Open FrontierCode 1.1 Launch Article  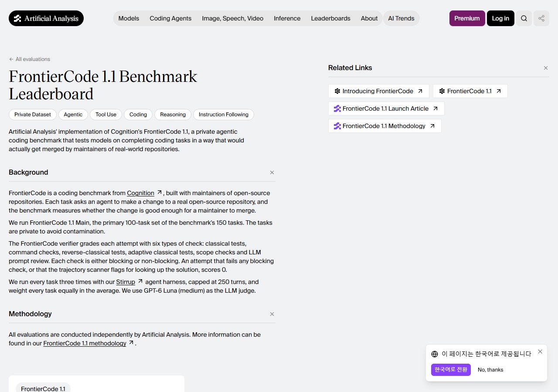pyautogui.click(x=386, y=108)
